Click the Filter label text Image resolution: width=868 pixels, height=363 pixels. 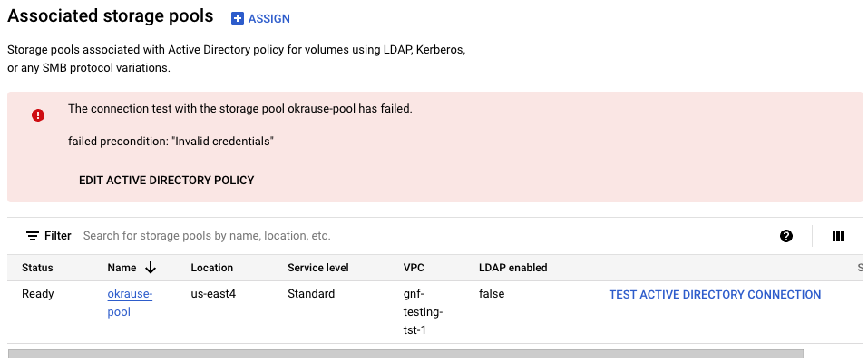click(x=58, y=236)
